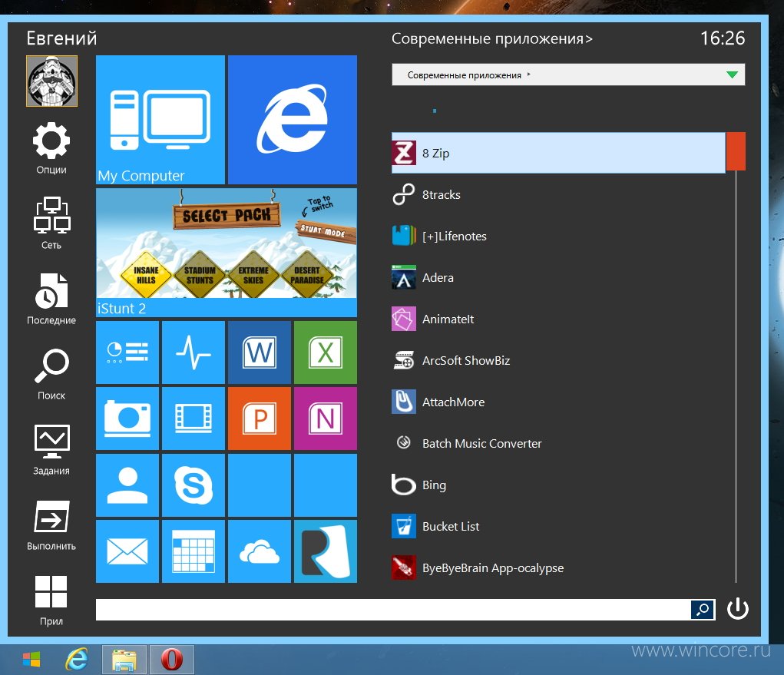Open the OneDrive cloud tile
This screenshot has width=784, height=675.
pyautogui.click(x=259, y=551)
